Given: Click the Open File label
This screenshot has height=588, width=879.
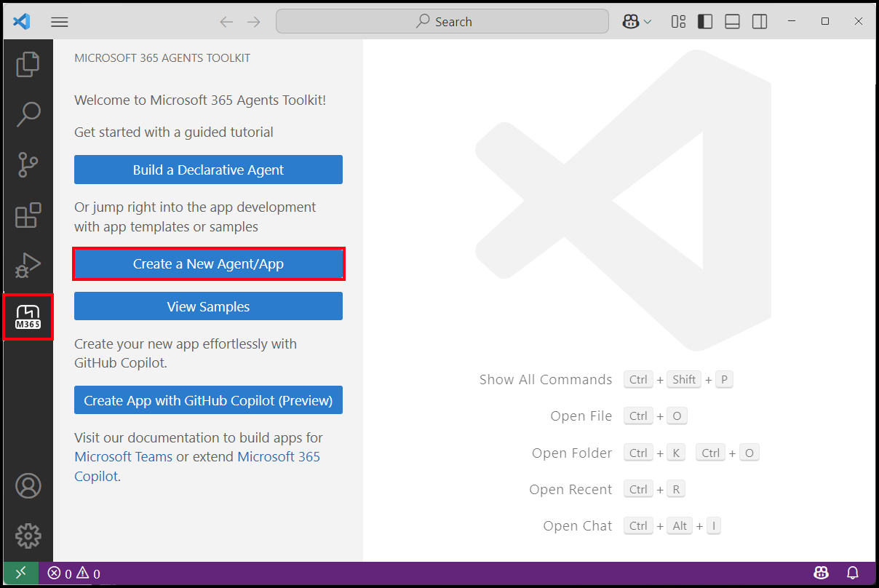Looking at the screenshot, I should 581,416.
